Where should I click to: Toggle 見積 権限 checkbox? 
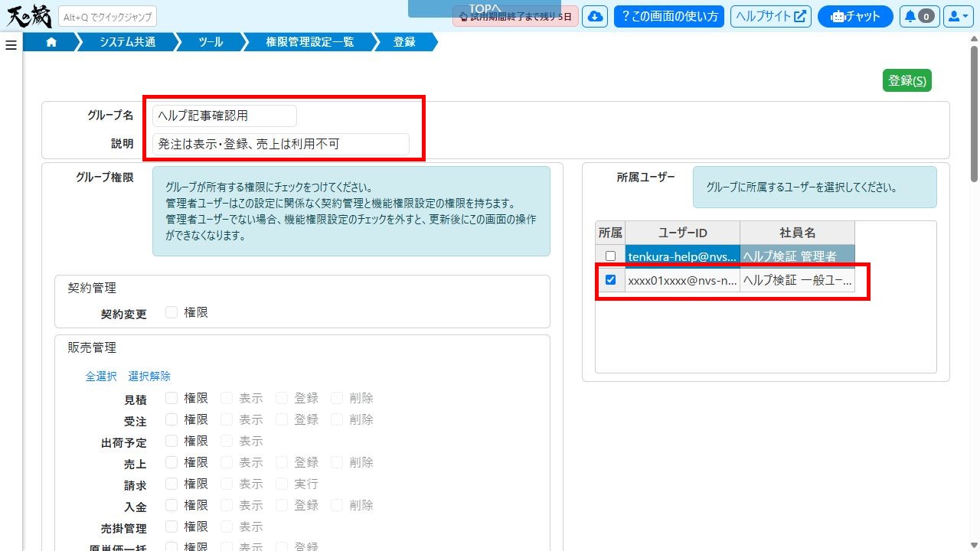(171, 398)
